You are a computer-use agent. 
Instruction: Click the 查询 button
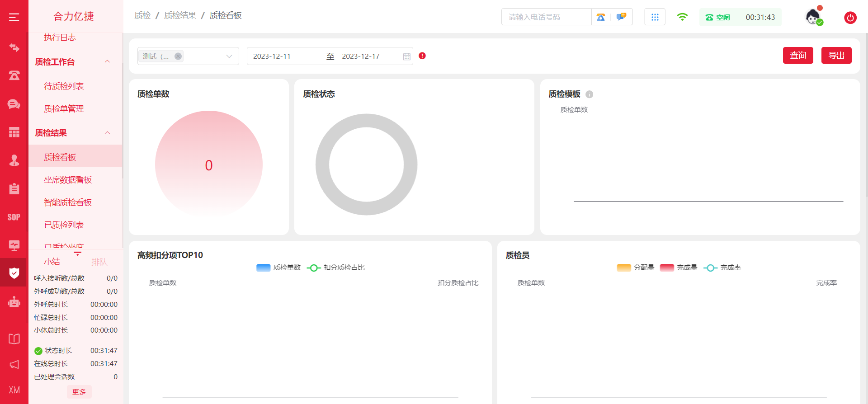[x=798, y=55]
